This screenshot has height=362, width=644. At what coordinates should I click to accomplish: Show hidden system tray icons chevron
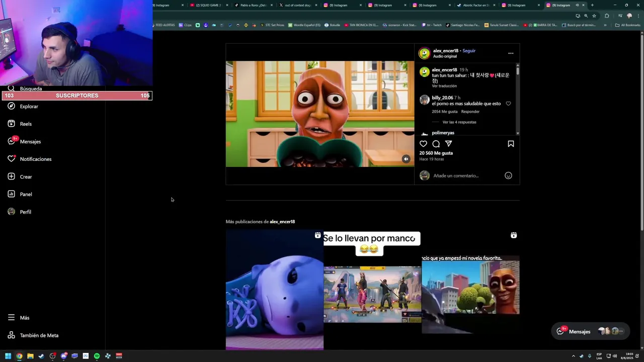(573, 356)
